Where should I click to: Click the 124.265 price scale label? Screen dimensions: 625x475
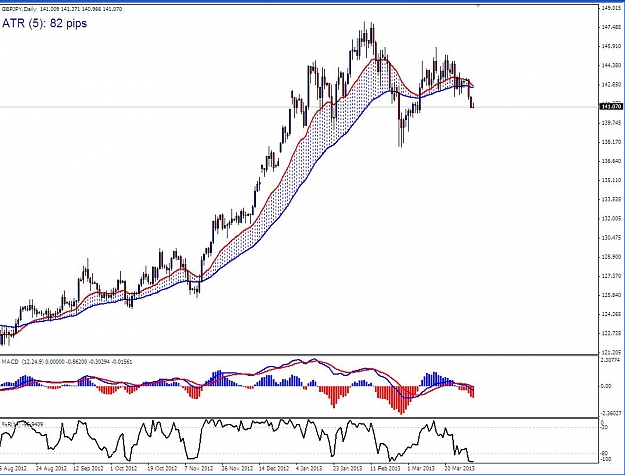pyautogui.click(x=612, y=314)
